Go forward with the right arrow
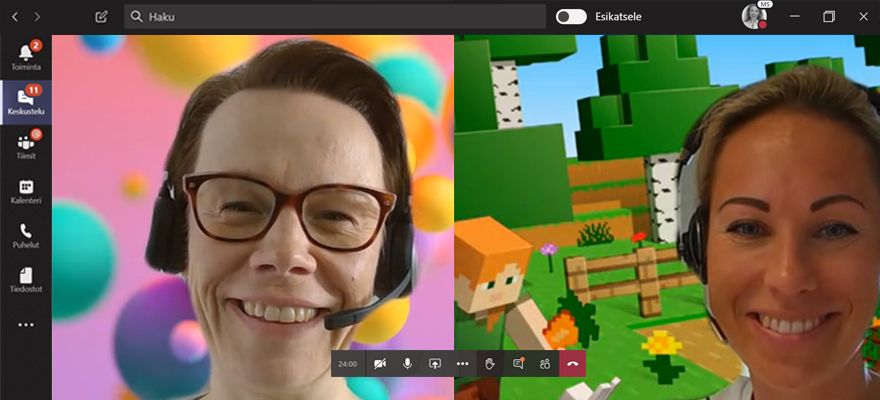Image resolution: width=880 pixels, height=400 pixels. coord(37,17)
